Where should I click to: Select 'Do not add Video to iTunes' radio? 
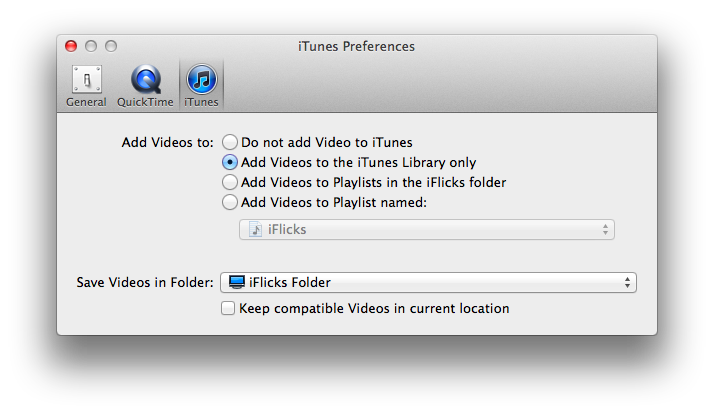coord(230,142)
